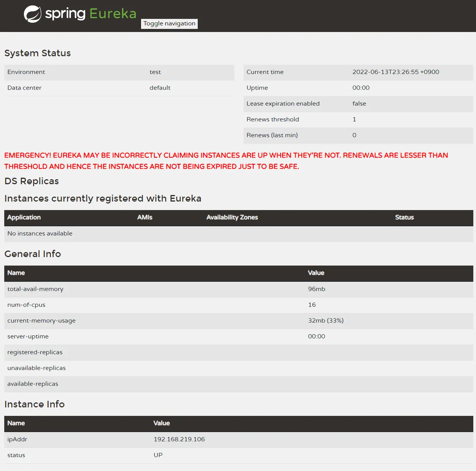
Task: Click the current-memory-usage row name
Action: pyautogui.click(x=42, y=321)
